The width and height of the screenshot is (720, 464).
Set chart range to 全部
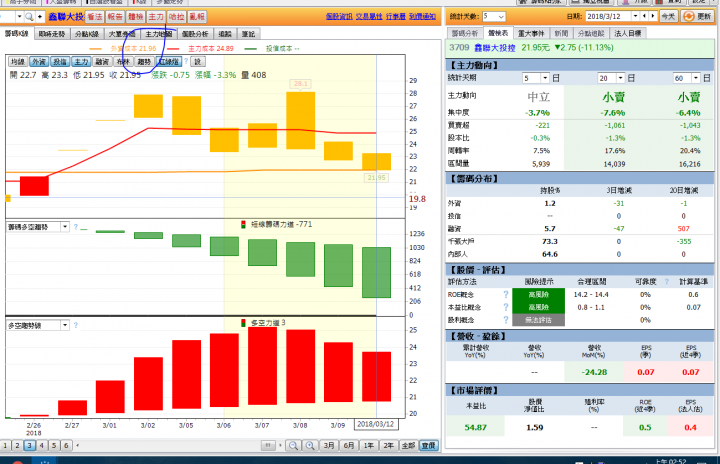coord(408,445)
